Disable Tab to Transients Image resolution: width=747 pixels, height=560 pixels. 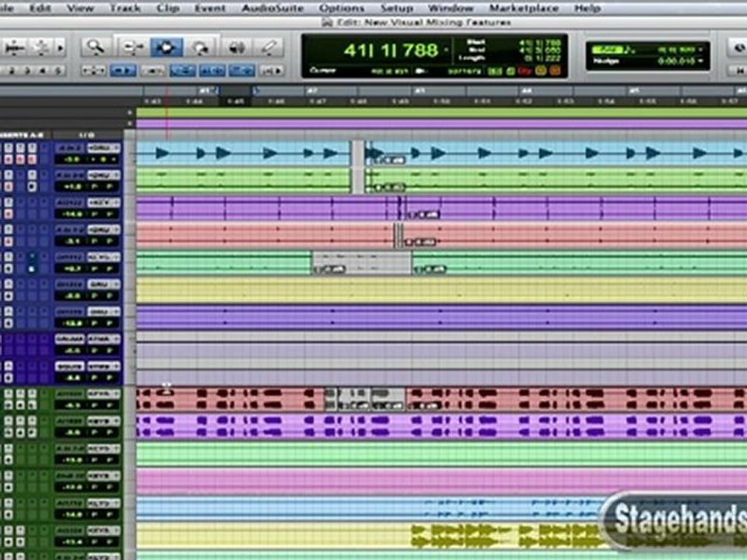click(x=123, y=71)
